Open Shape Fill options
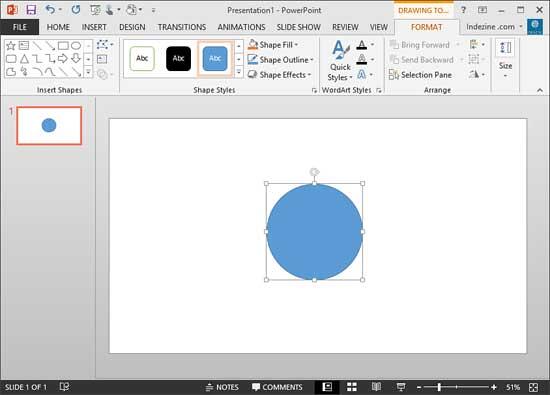 tap(273, 45)
